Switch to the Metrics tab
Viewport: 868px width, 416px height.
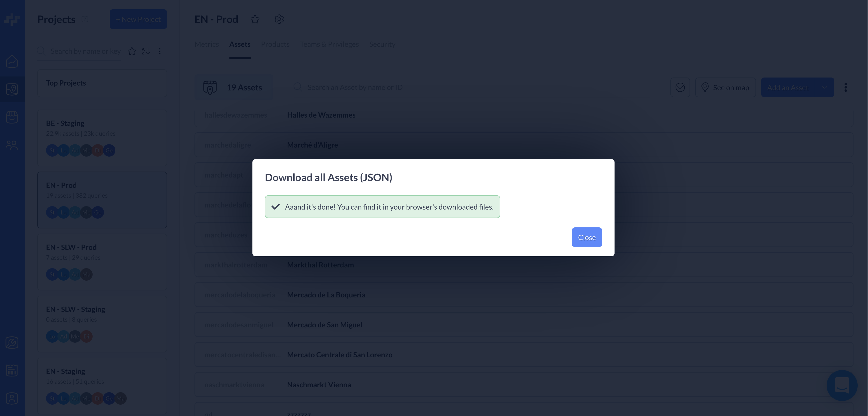click(207, 44)
